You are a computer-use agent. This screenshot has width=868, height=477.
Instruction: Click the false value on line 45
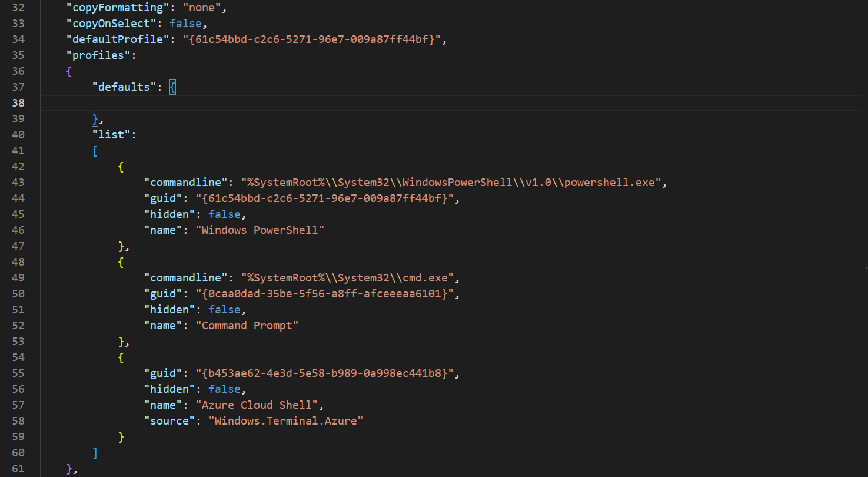coord(224,215)
